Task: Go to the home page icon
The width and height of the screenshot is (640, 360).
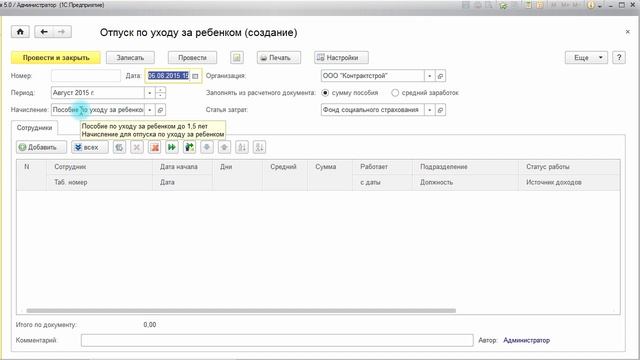Action: [x=20, y=32]
